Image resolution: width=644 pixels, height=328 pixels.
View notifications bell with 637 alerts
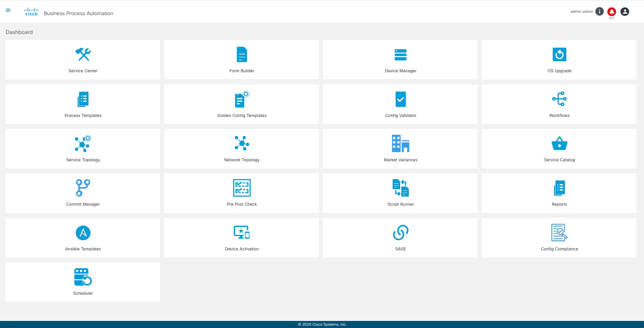pyautogui.click(x=612, y=12)
